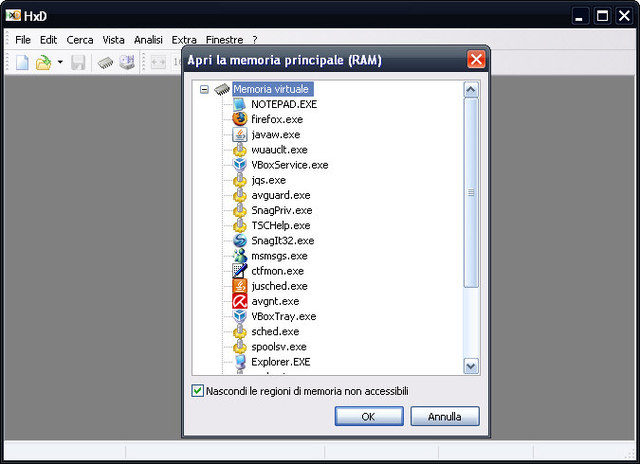640x464 pixels.
Task: Open the File menu
Action: [x=23, y=40]
